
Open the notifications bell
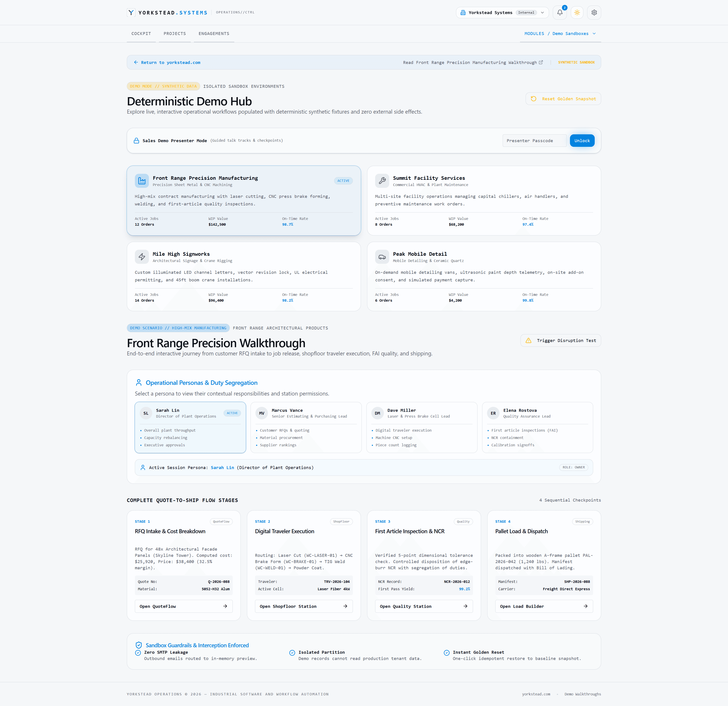(560, 13)
